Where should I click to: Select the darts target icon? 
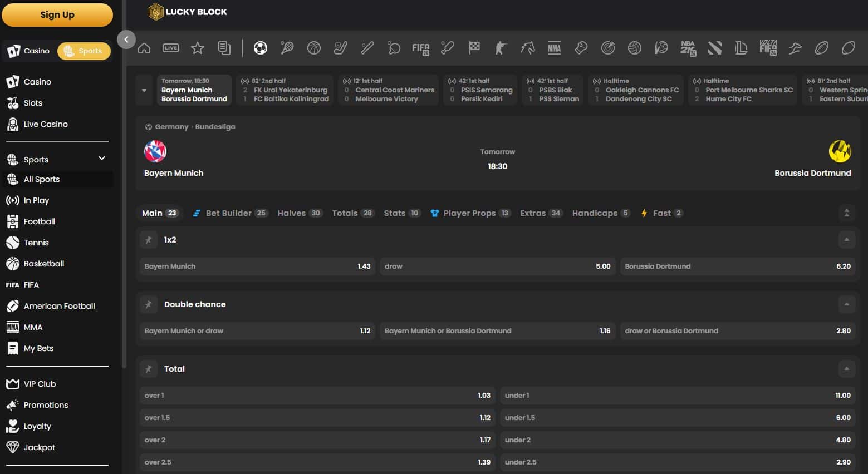click(608, 48)
